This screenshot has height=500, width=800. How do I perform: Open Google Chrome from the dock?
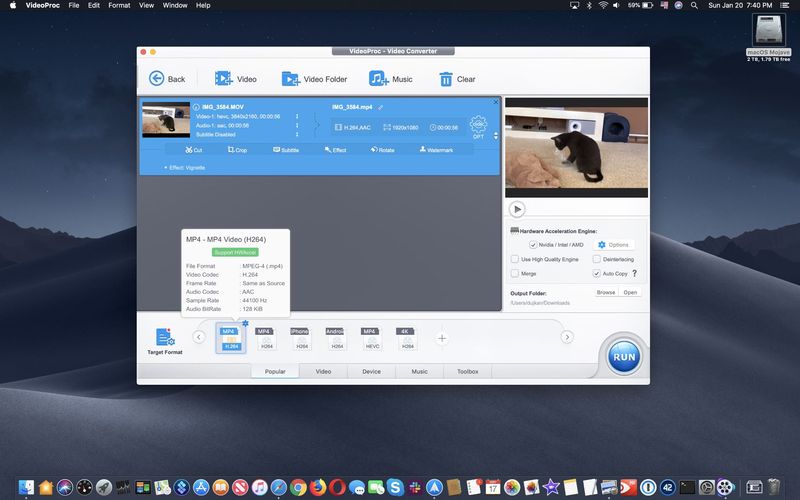298,487
